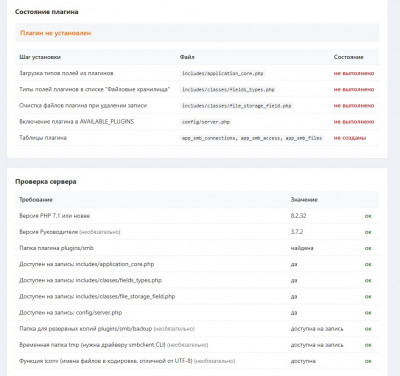Click the value "найдена"

pos(302,248)
